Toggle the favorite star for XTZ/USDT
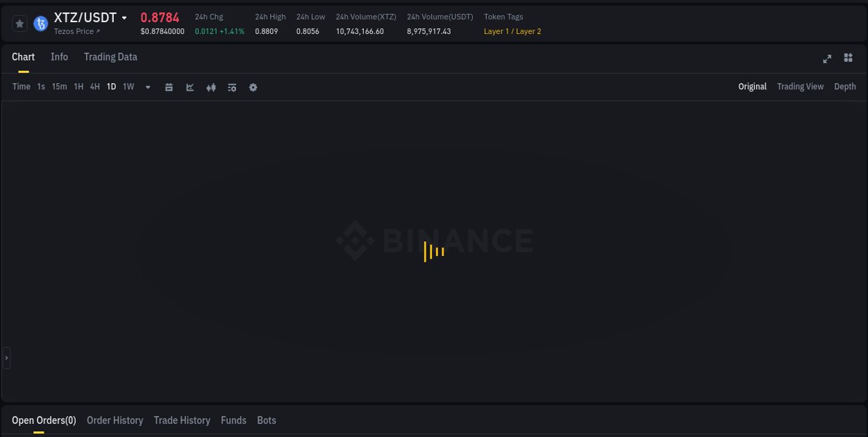Screen dimensions: 868x437 (19, 22)
